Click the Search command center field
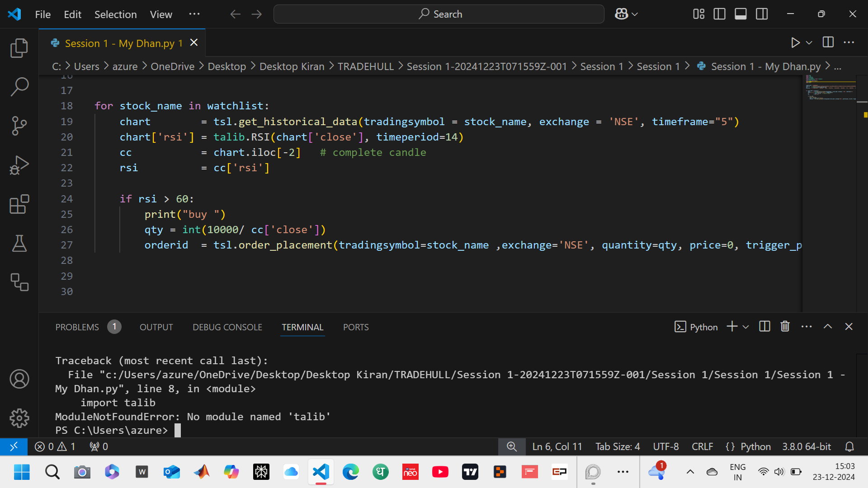The image size is (868, 488). click(x=439, y=14)
